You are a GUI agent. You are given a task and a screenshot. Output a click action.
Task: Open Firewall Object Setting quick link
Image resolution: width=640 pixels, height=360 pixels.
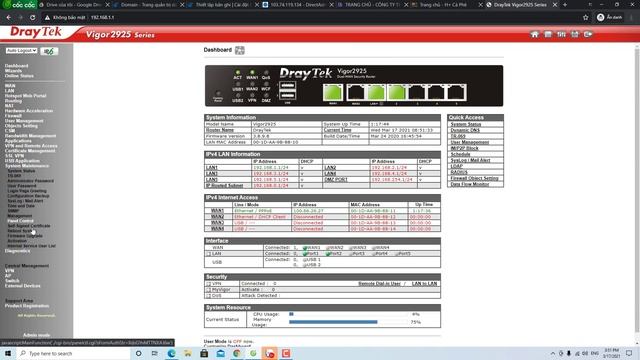point(474,178)
